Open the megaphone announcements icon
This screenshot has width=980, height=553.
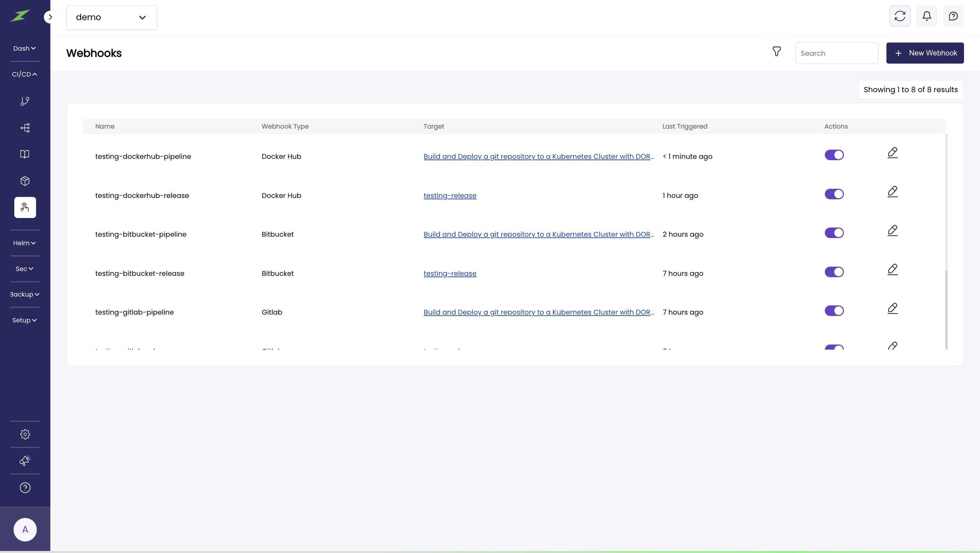click(x=25, y=460)
